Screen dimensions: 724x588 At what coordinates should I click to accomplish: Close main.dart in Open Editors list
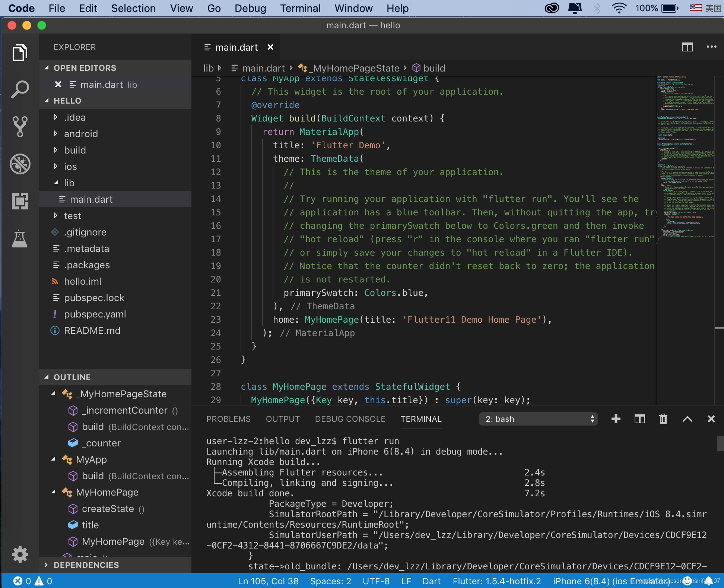(x=58, y=85)
